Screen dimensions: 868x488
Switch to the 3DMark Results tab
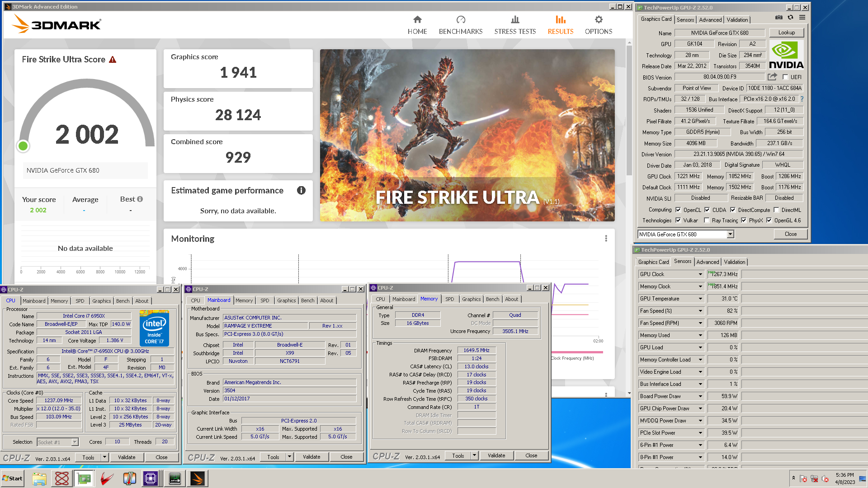(561, 25)
